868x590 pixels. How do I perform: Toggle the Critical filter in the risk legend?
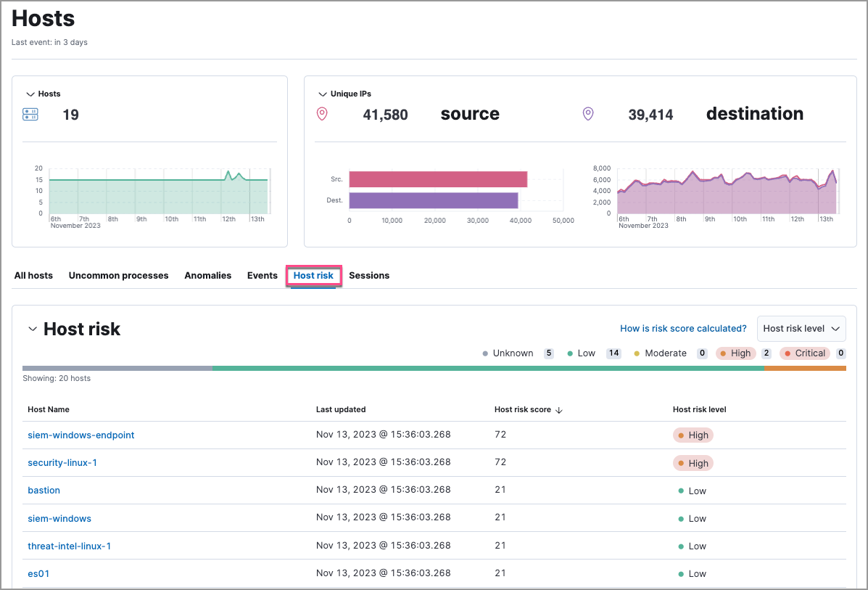[x=805, y=353]
